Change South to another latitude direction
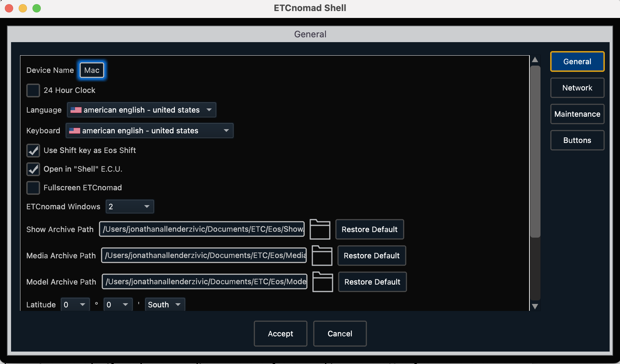Image resolution: width=620 pixels, height=364 pixels. (164, 304)
